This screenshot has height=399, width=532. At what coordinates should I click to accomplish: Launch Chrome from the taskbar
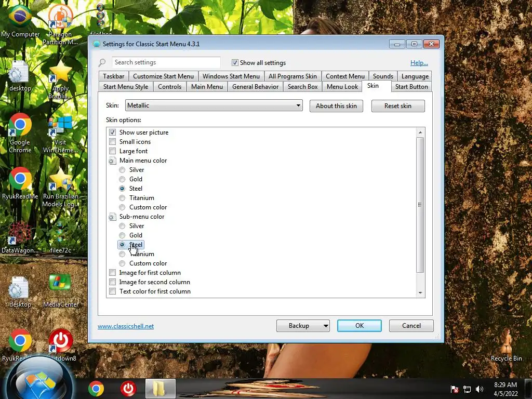tap(96, 389)
